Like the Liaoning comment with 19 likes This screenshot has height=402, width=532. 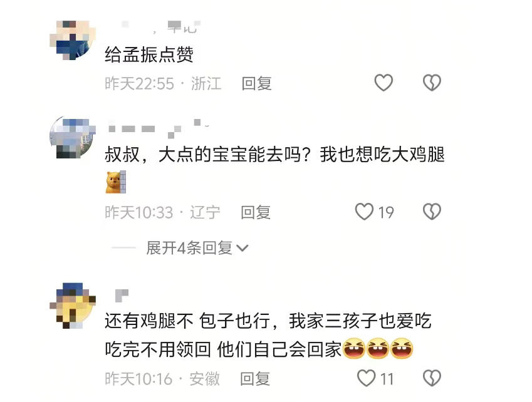tap(364, 212)
